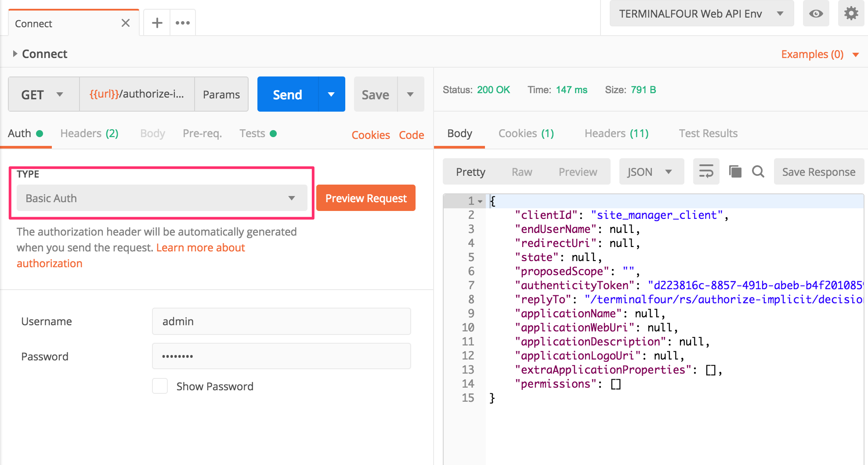This screenshot has height=465, width=868.
Task: Open response Cookies (1) tab
Action: (526, 133)
